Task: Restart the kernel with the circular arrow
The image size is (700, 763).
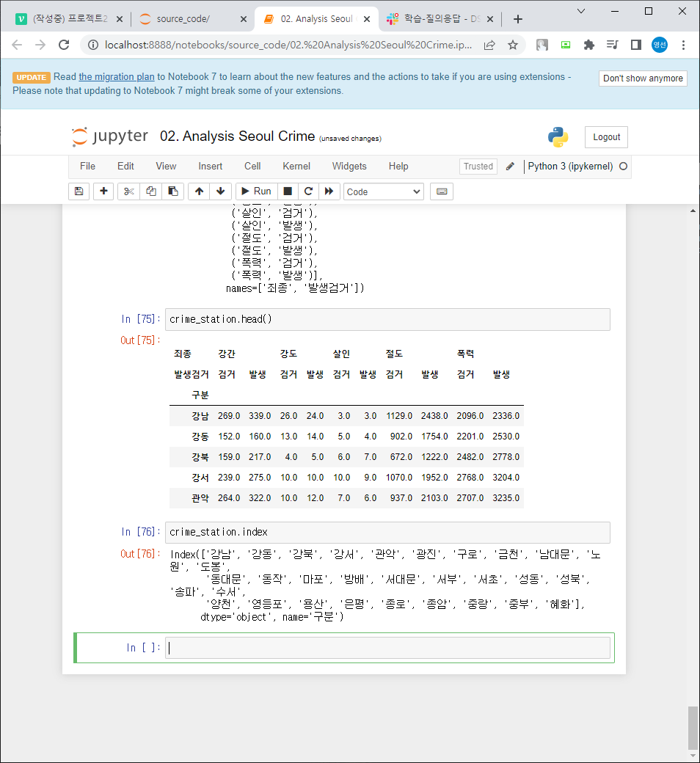Action: [308, 191]
